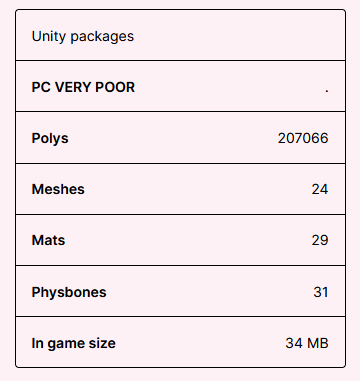Click the empty area of the PC VERY POOR row
Screen dimensions: 360x381
(230, 87)
